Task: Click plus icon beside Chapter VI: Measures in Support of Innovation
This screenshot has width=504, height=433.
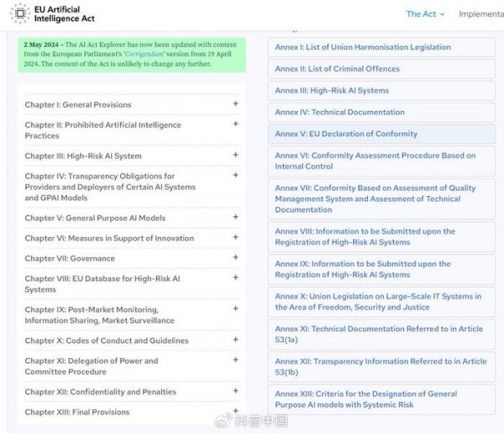Action: tap(235, 238)
